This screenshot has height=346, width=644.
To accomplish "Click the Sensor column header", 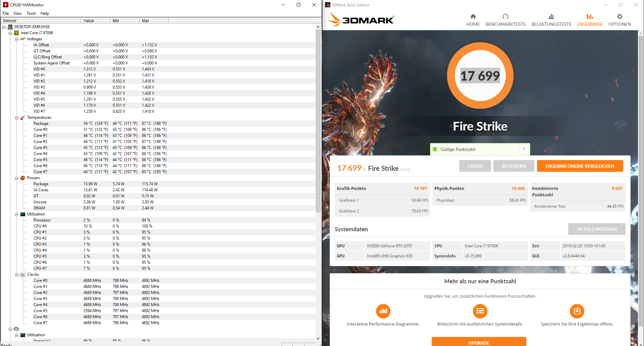I will (x=40, y=20).
